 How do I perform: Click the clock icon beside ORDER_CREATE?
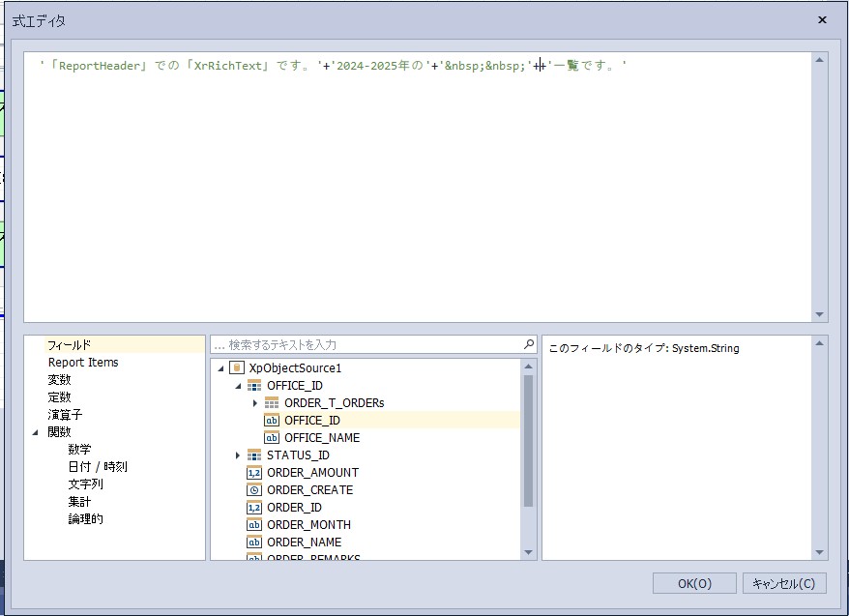(x=254, y=489)
